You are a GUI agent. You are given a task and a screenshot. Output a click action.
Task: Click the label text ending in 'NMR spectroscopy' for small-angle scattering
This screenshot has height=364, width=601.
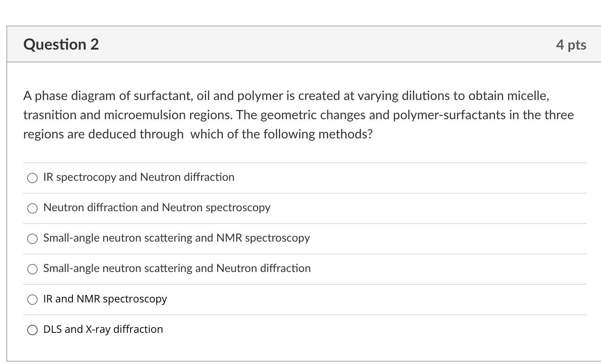(x=176, y=238)
